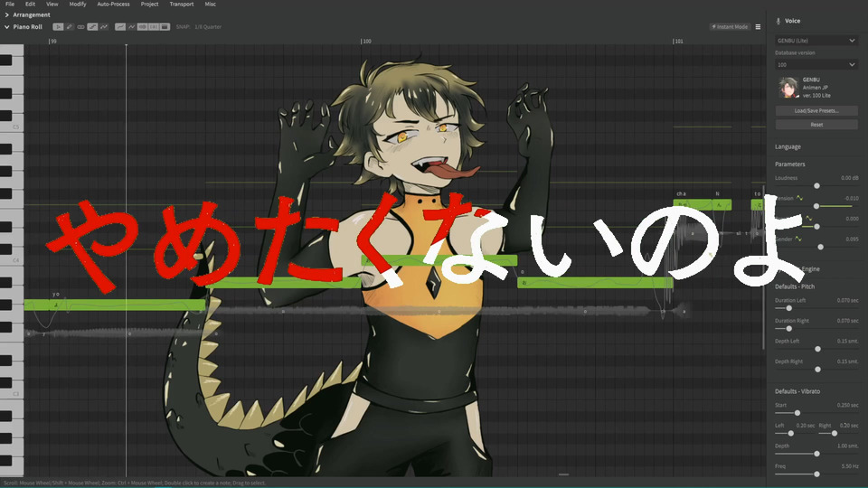868x488 pixels.
Task: Click the Duration Left slider handle
Action: 788,308
